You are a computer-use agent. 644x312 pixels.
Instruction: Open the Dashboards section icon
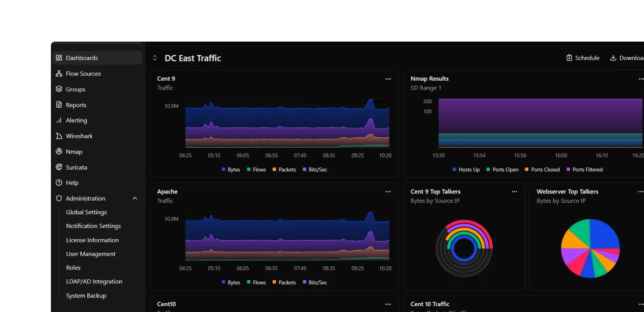pos(58,58)
